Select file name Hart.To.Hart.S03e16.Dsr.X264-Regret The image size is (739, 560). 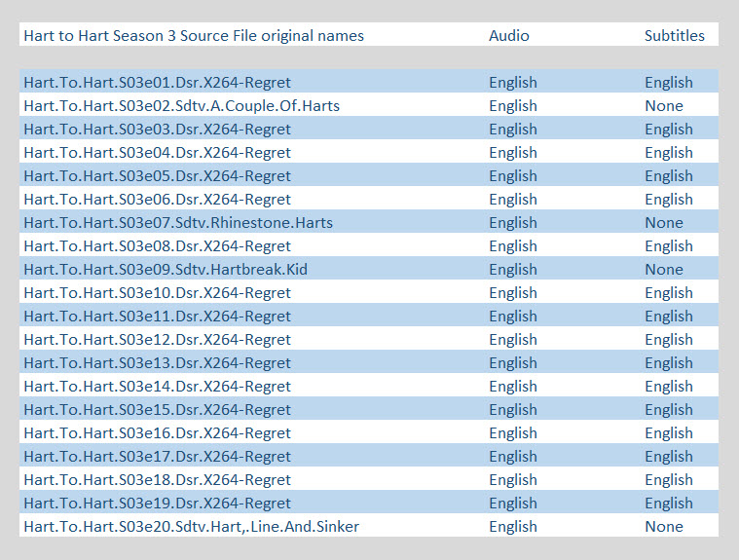(x=158, y=432)
